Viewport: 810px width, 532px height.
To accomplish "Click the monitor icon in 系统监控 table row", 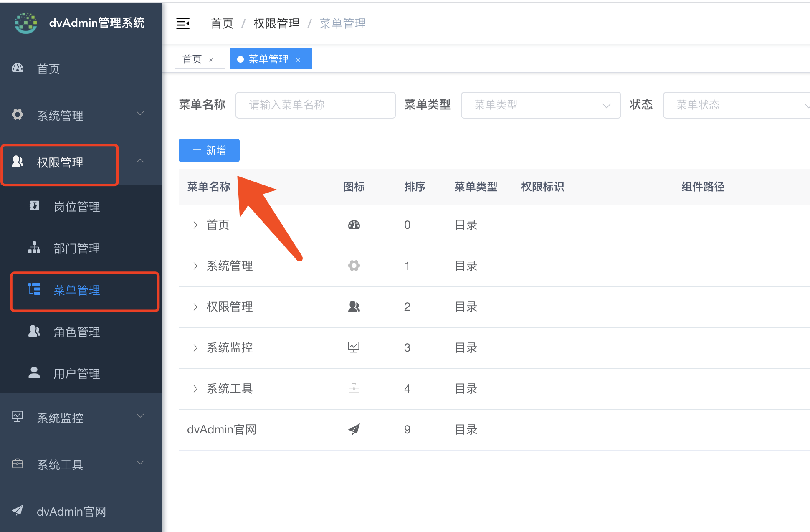I will [354, 347].
